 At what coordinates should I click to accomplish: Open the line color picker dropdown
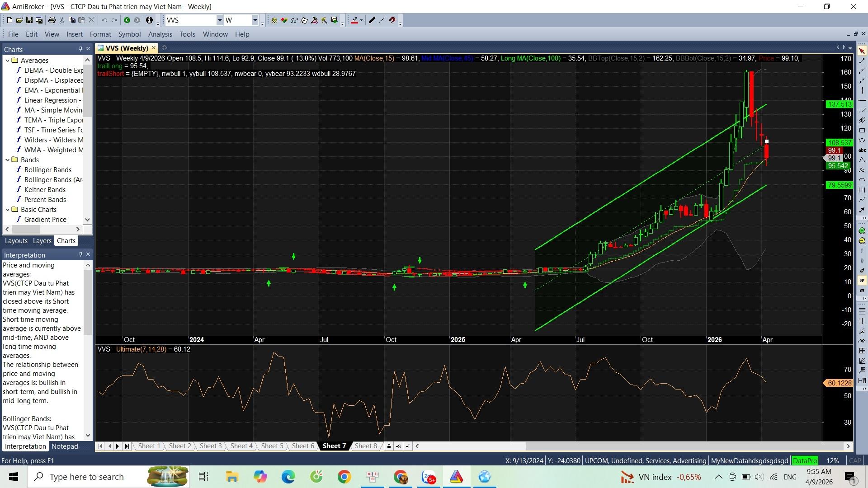361,20
